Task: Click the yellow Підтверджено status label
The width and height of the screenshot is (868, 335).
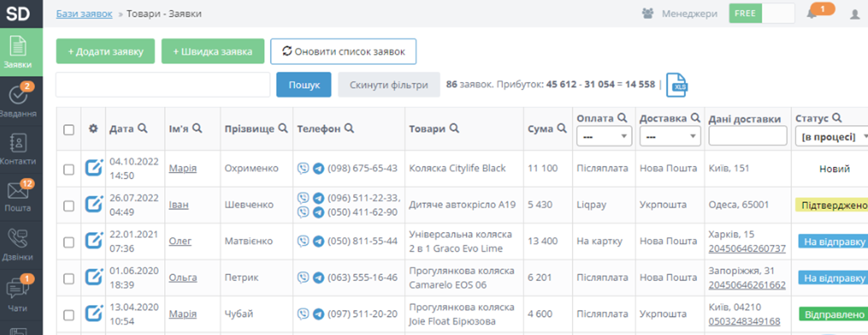Action: 832,205
